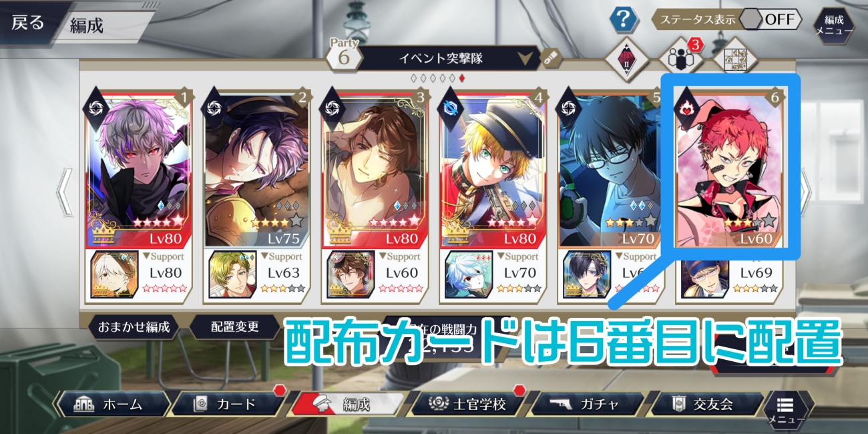Open the red diamond emblem icon
Viewport: 868px width, 434px height.
(627, 59)
